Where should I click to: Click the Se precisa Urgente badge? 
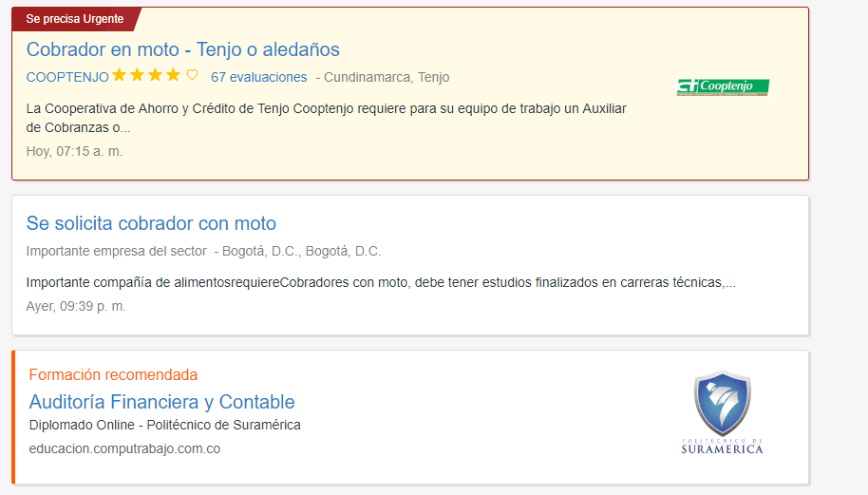click(74, 19)
